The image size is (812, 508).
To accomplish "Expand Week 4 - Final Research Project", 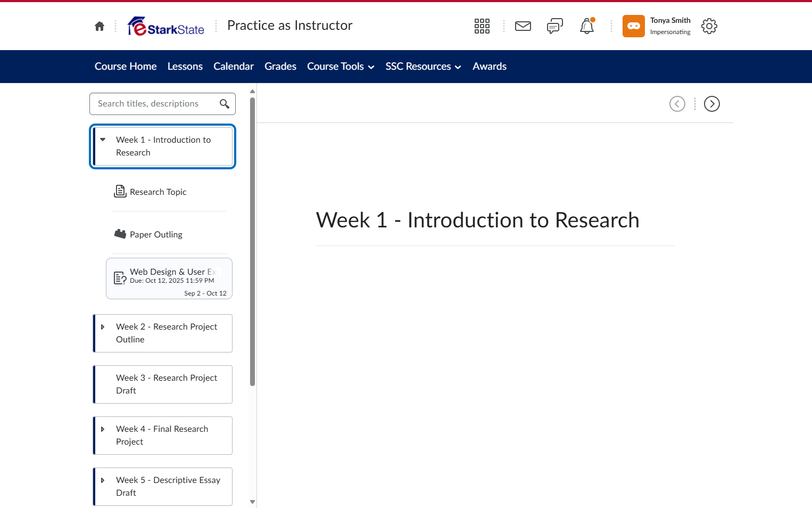I will [103, 429].
